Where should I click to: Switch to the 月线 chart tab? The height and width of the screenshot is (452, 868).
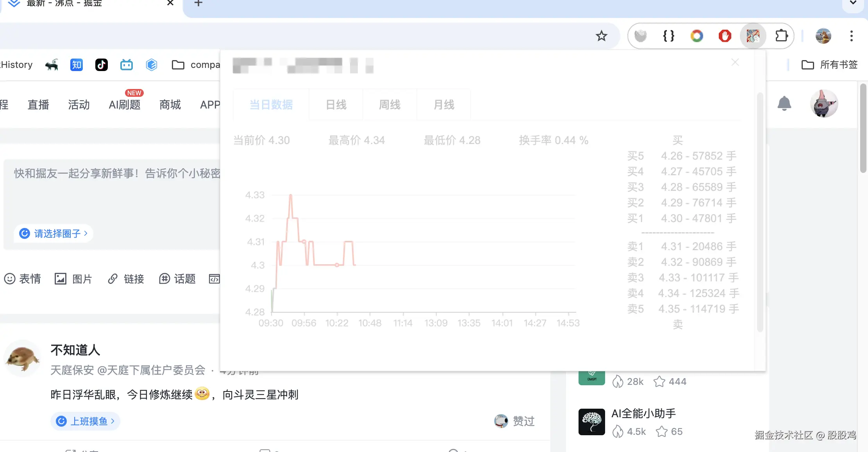pos(443,104)
